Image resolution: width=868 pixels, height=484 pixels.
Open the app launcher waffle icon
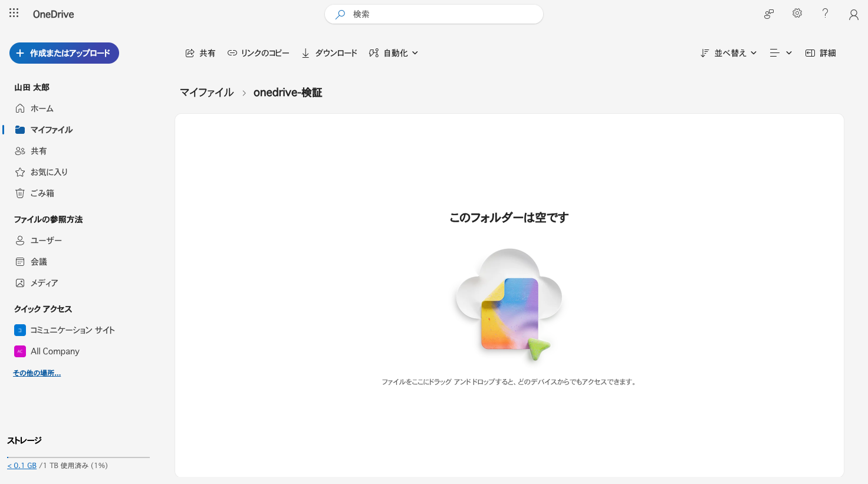(14, 13)
